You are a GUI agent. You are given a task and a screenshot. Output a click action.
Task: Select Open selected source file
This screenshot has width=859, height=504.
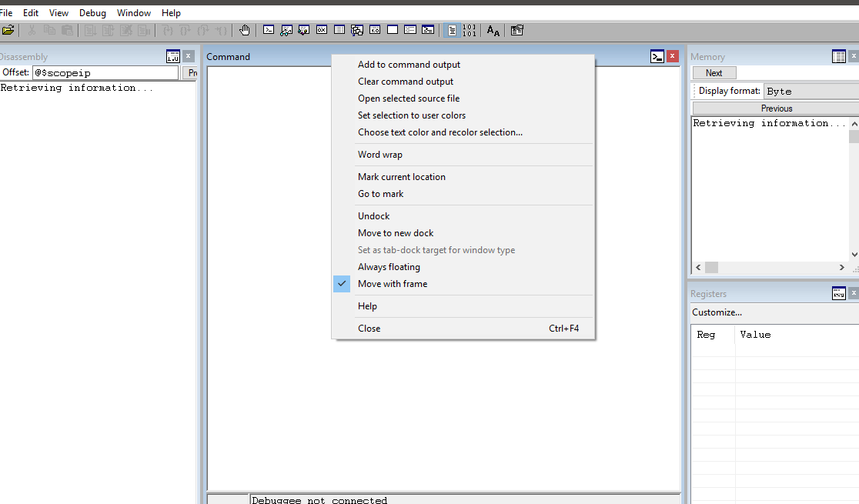click(463, 98)
